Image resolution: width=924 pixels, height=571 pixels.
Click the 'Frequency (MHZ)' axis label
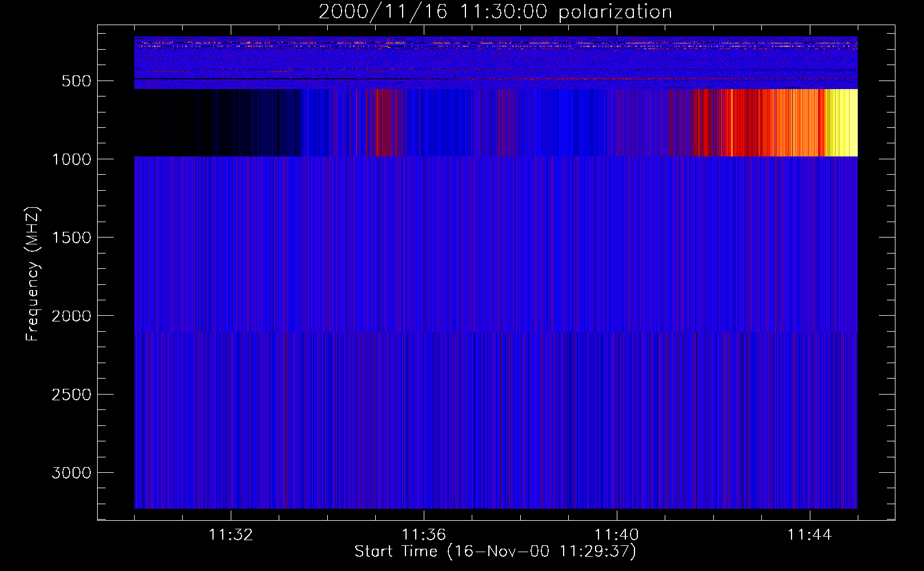click(x=33, y=275)
